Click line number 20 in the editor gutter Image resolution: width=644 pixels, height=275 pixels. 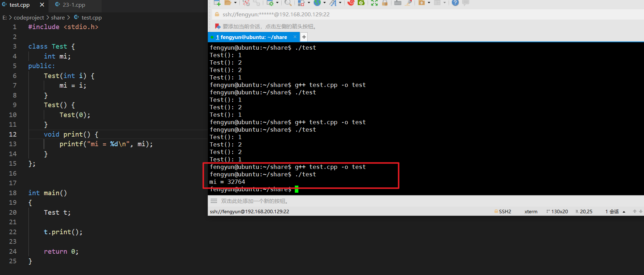pyautogui.click(x=13, y=213)
